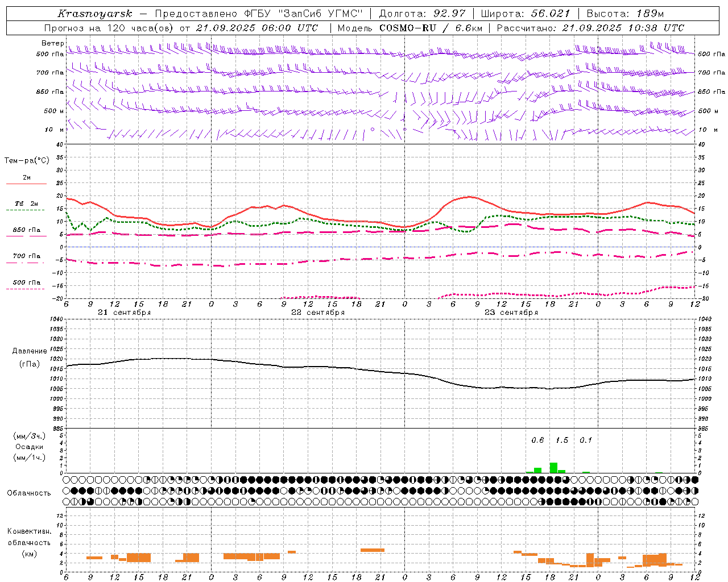This screenshot has width=728, height=582.
Task: Click the dashed pink line sample under '850 гПа' legend
Action: [26, 236]
